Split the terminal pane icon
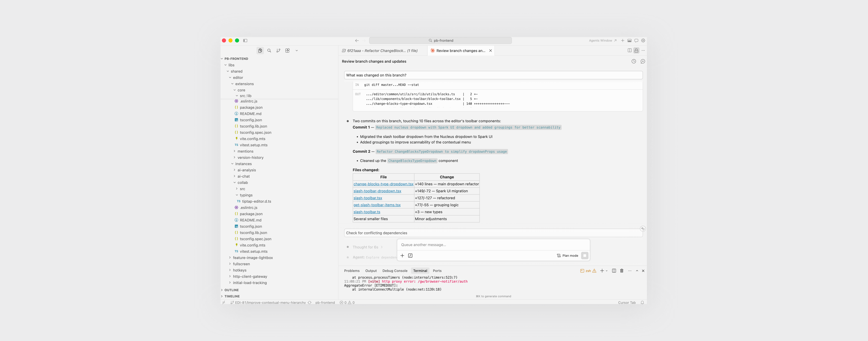868x341 pixels. (614, 271)
